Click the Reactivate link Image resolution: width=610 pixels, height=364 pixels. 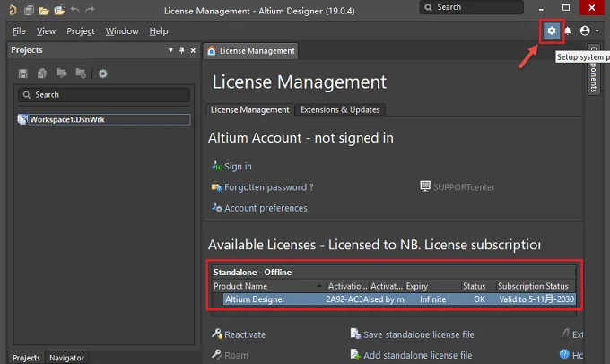coord(245,334)
